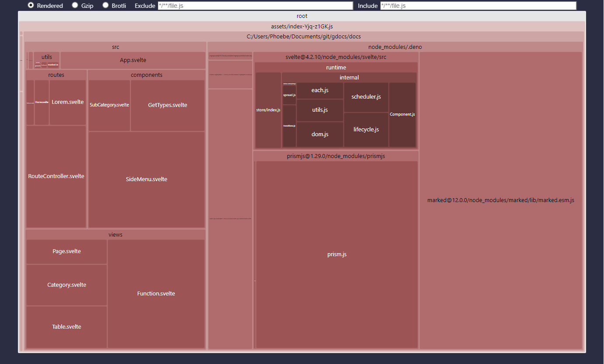Zoom into the views folder header
The image size is (604, 364).
(x=115, y=235)
